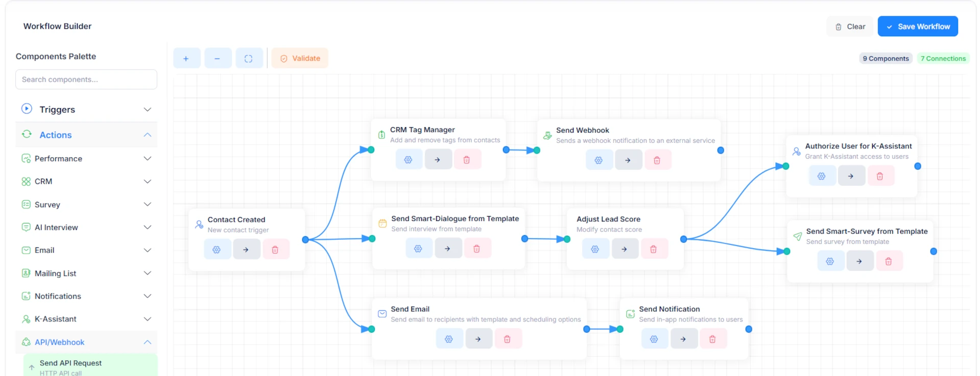
Task: Collapse the API/Webhook category
Action: click(86, 342)
